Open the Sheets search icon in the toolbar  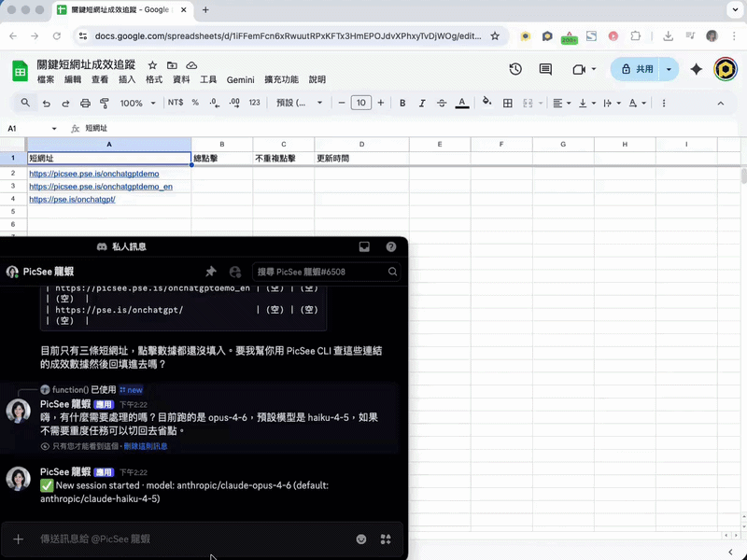(24, 103)
